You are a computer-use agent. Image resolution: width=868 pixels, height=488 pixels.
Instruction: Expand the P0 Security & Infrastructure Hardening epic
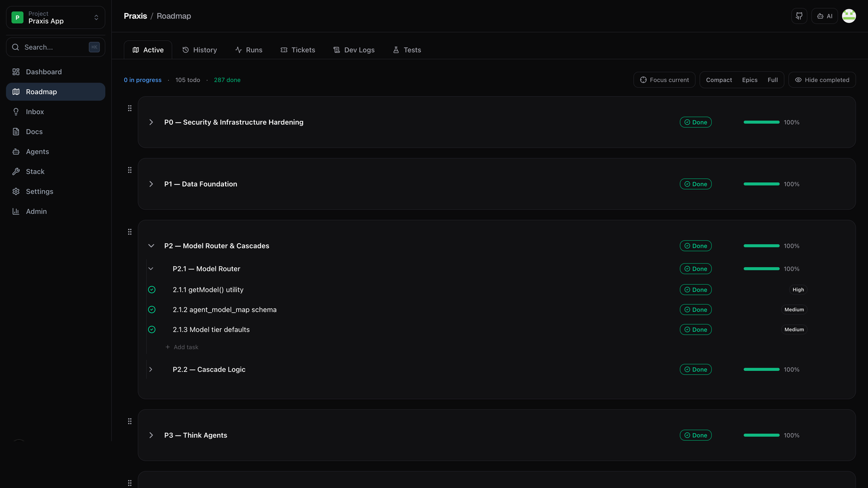(151, 122)
